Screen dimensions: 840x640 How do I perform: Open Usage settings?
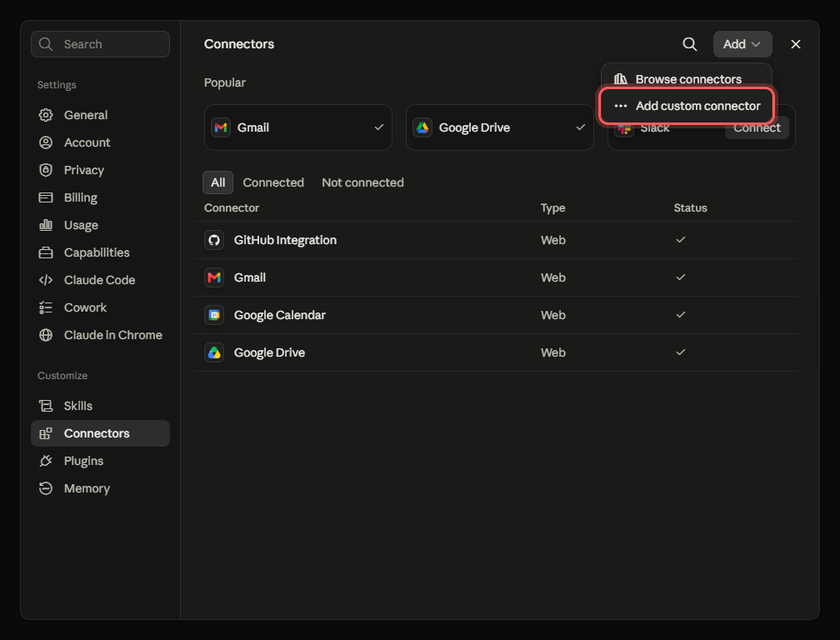coord(100,225)
